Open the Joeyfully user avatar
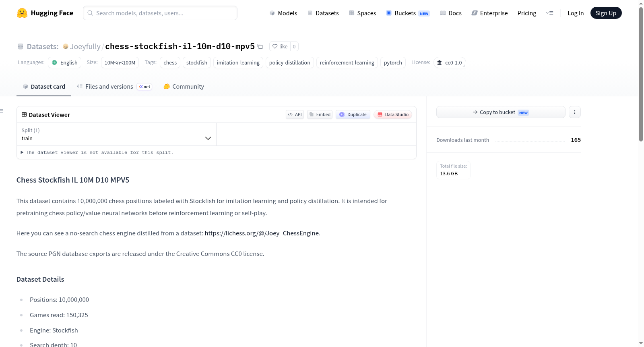Screen dimensions: 644x347 pyautogui.click(x=66, y=46)
